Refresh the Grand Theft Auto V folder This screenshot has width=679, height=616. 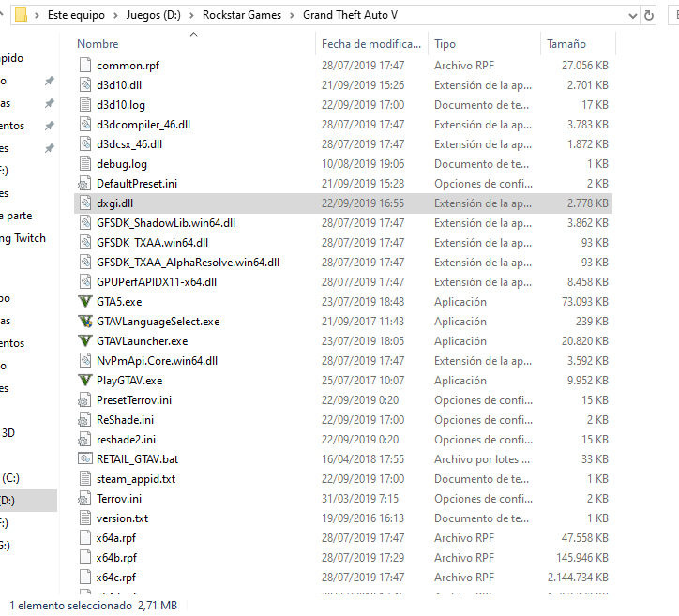pyautogui.click(x=648, y=16)
